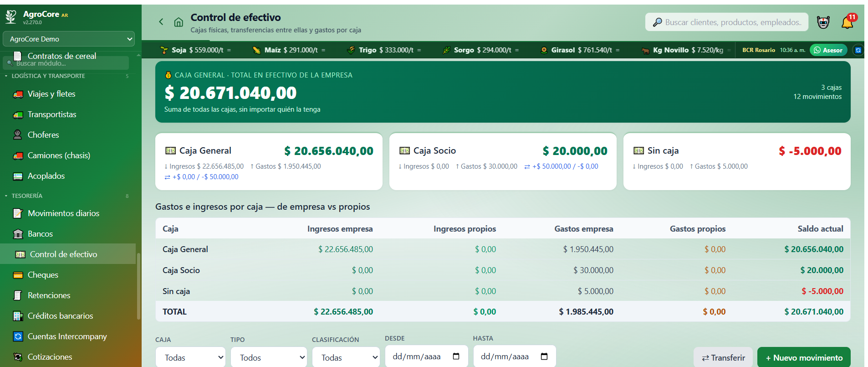Click the Transferir button
Viewport: 868px width, 367px height.
[x=723, y=357]
